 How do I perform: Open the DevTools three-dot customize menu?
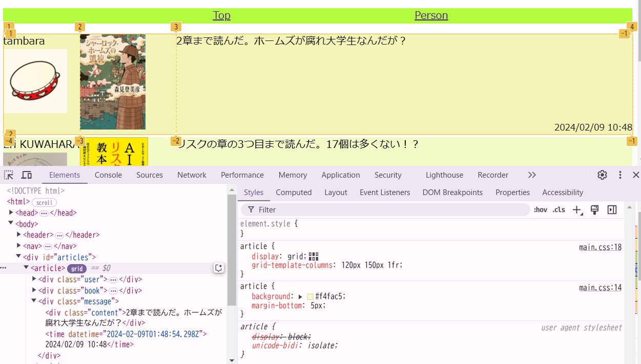(620, 175)
